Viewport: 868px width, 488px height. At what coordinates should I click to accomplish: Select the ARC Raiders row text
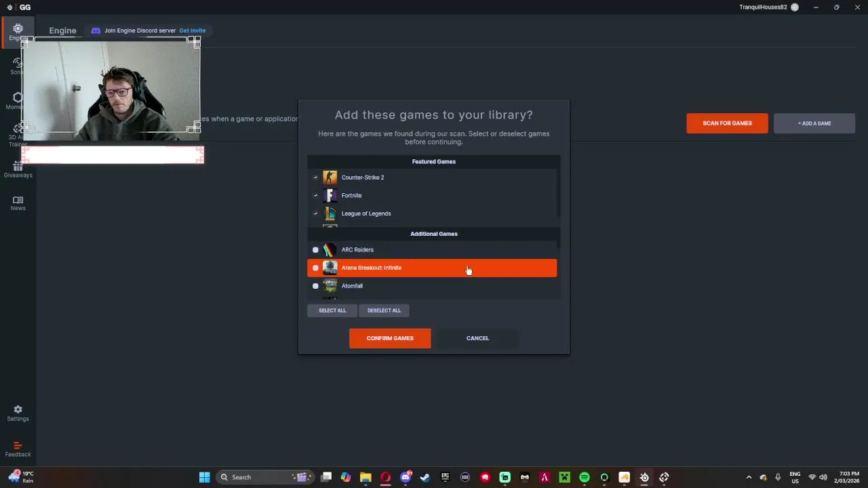pos(357,249)
